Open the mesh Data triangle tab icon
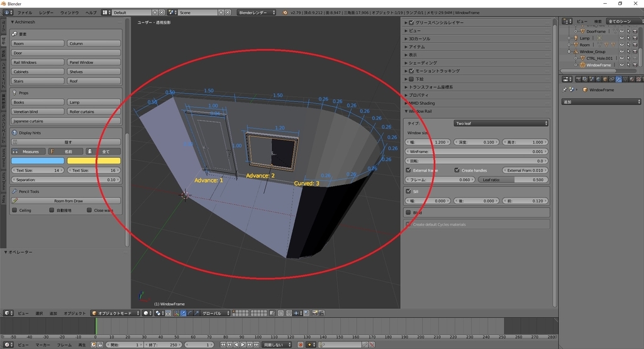 click(x=625, y=79)
